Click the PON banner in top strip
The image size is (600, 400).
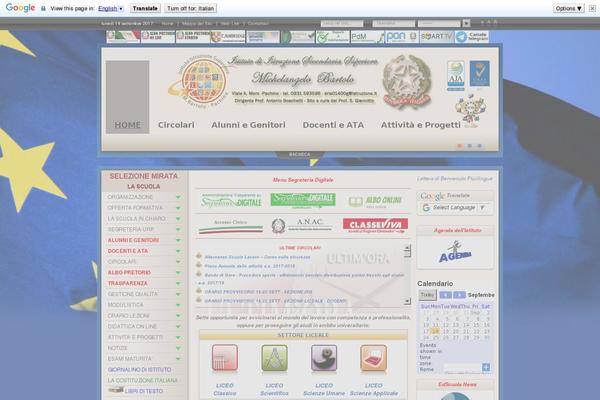tap(402, 37)
